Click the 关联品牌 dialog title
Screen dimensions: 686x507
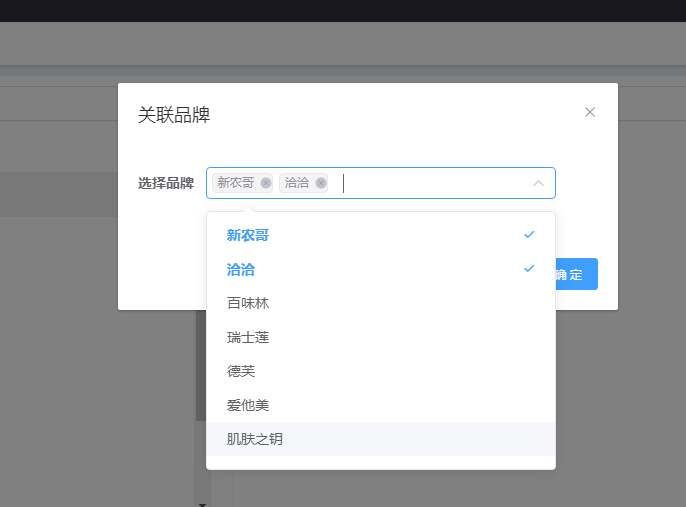tap(174, 114)
